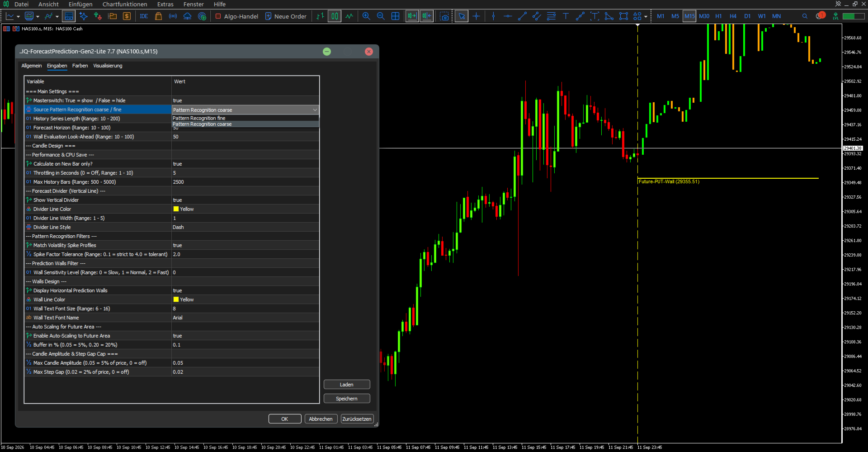
Task: Zoom in on the chart
Action: (366, 16)
